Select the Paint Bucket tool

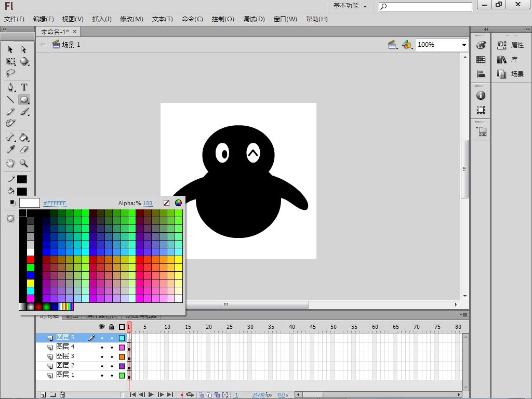click(24, 137)
